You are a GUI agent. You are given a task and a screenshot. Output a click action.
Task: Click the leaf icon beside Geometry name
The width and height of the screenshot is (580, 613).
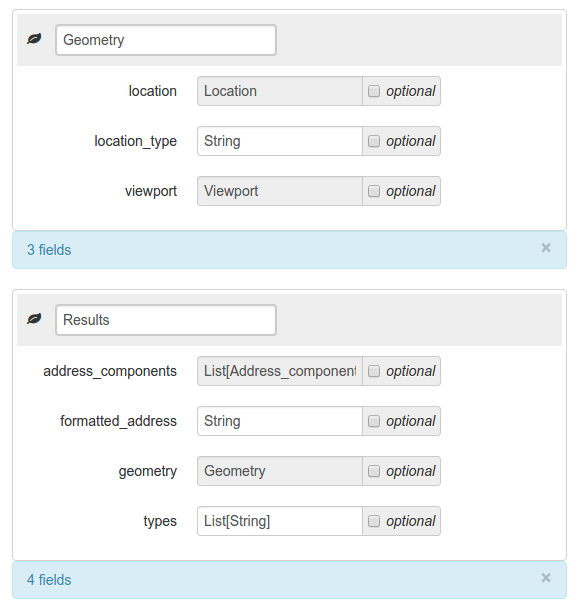[x=34, y=39]
